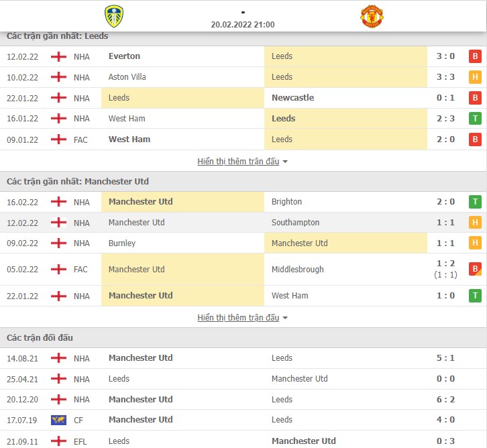Click the Manchester United crest logo

pyautogui.click(x=372, y=16)
